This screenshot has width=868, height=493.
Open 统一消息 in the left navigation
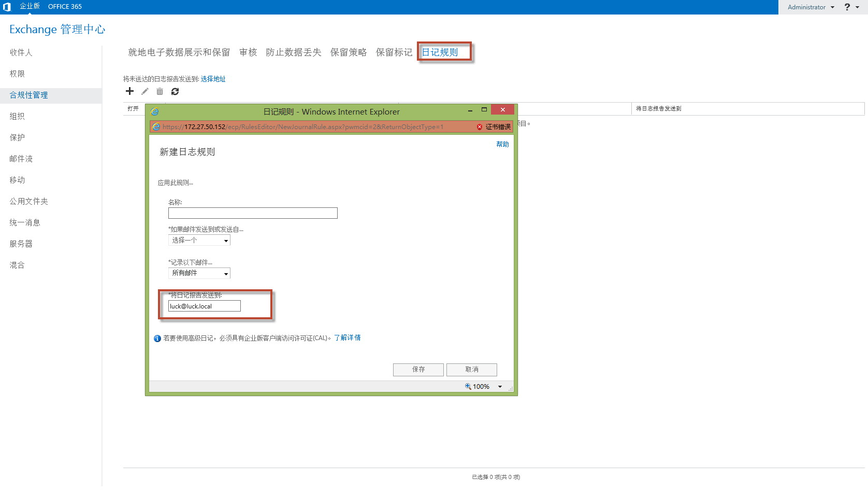(25, 222)
